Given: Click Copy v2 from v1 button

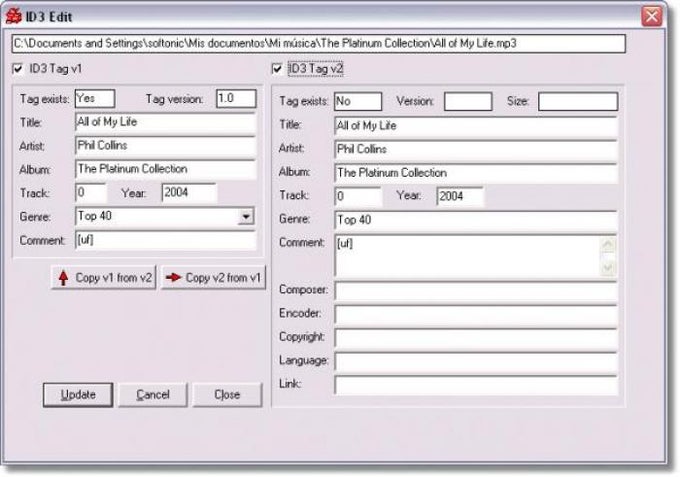Looking at the screenshot, I should tap(213, 278).
